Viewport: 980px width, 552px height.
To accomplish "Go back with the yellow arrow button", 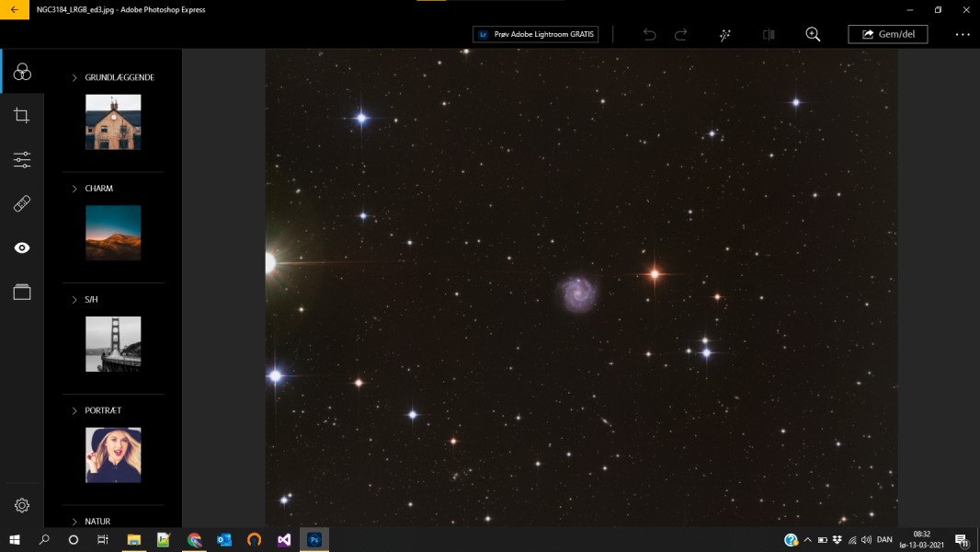I will pos(15,9).
